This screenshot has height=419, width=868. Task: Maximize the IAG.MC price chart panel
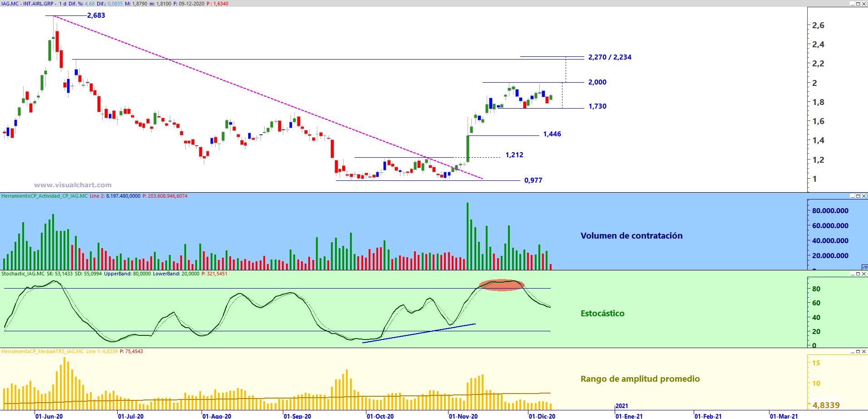[858, 4]
